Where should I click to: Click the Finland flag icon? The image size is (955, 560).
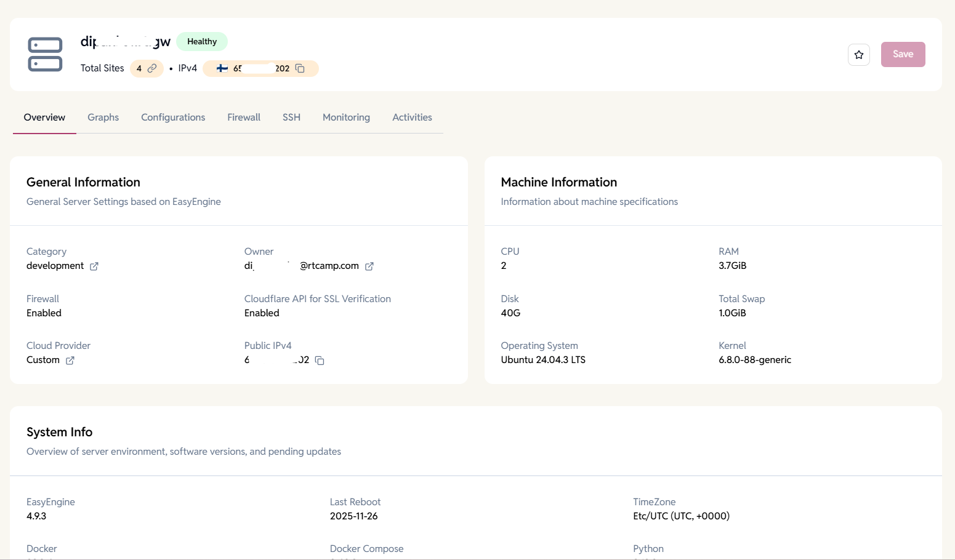coord(222,68)
